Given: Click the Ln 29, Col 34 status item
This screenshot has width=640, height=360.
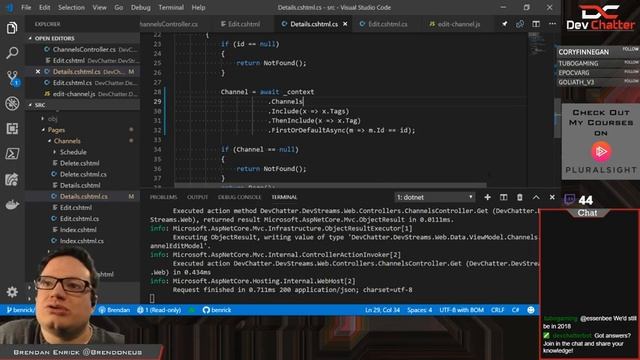Looking at the screenshot, I should click(x=382, y=310).
